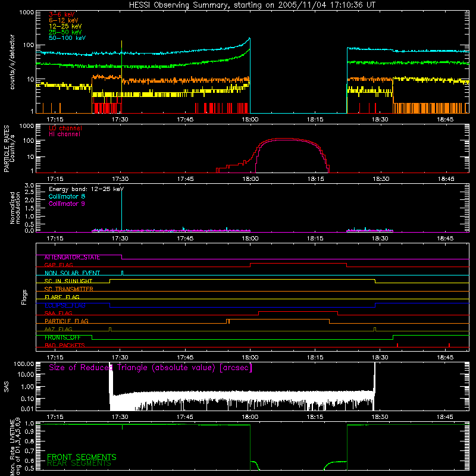The width and height of the screenshot is (476, 476).
Task: Select the HI channel legend label
Action: point(65,134)
